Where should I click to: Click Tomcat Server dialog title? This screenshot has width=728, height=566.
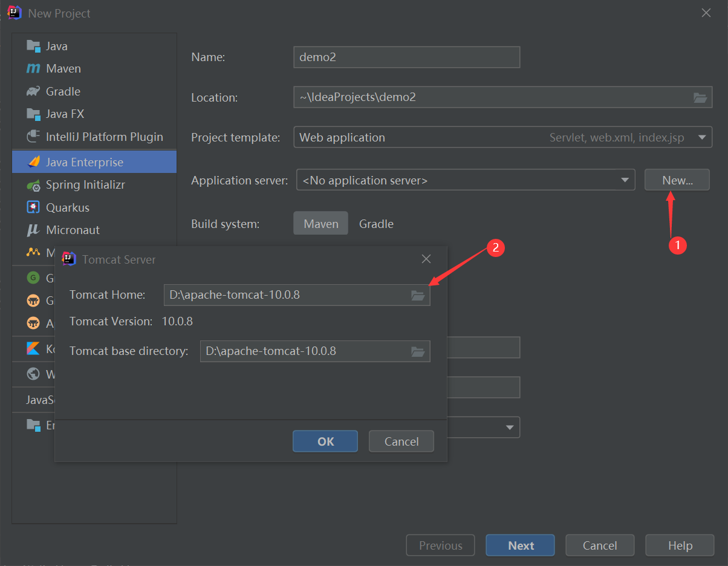(x=119, y=259)
